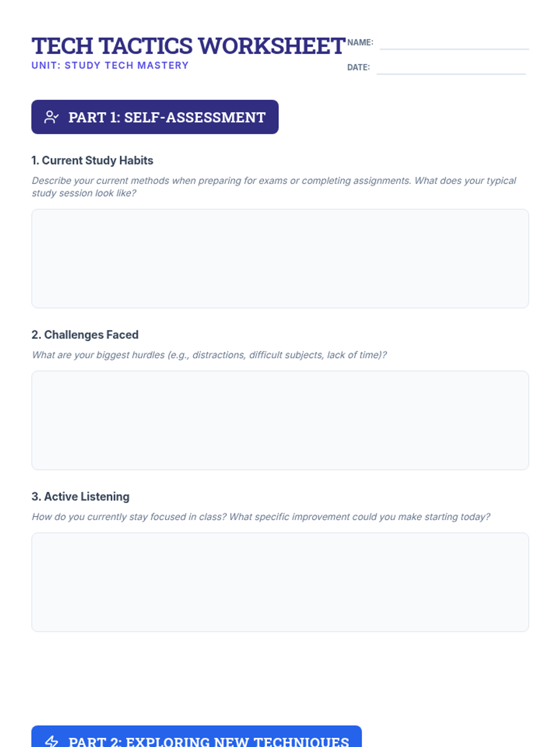This screenshot has height=747, width=560.
Task: Click the Part 2: Exploring New Techniques header
Action: 196,737
